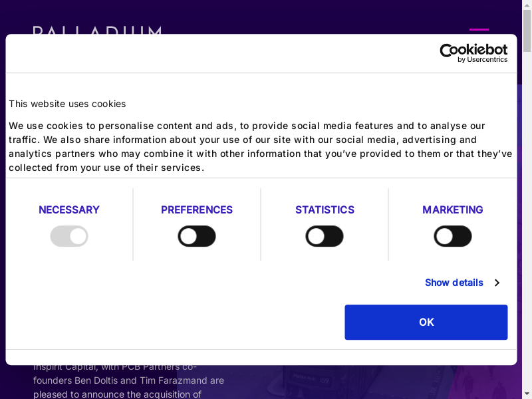
Task: Toggle the Necessary cookies switch
Action: [x=69, y=236]
